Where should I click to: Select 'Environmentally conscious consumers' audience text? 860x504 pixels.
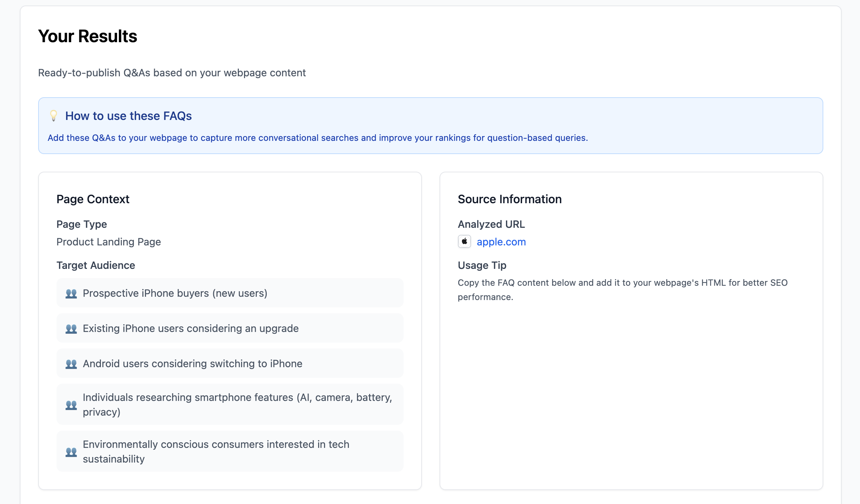click(216, 452)
